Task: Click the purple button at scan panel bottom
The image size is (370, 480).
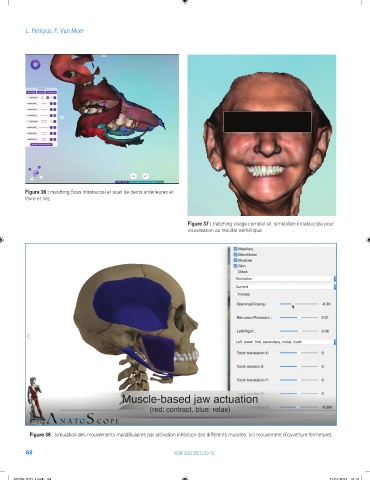Action: point(41,144)
